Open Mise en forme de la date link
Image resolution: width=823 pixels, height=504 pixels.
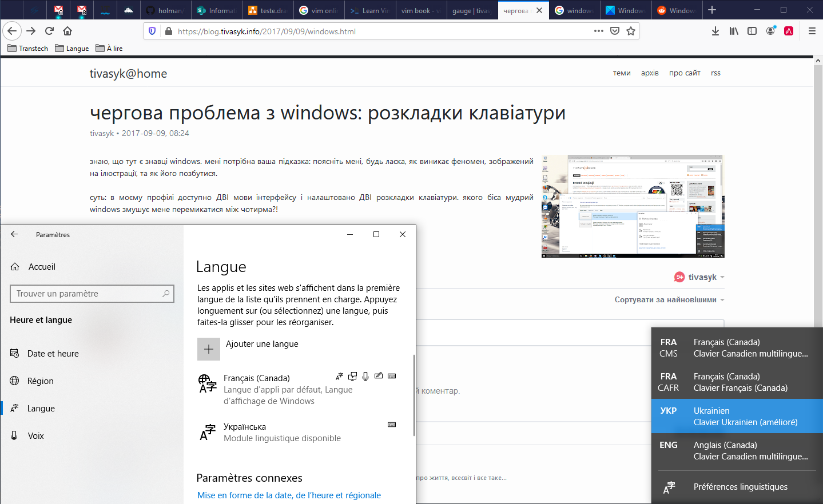coord(289,495)
